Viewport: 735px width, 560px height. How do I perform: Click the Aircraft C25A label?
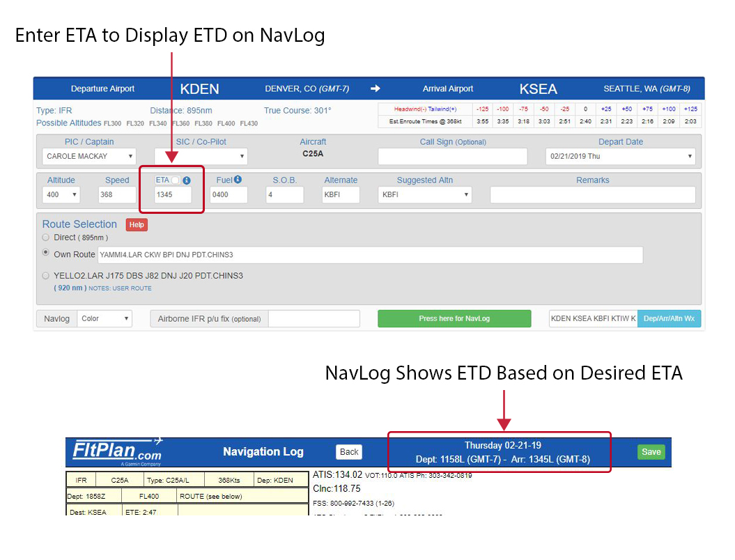click(x=313, y=154)
